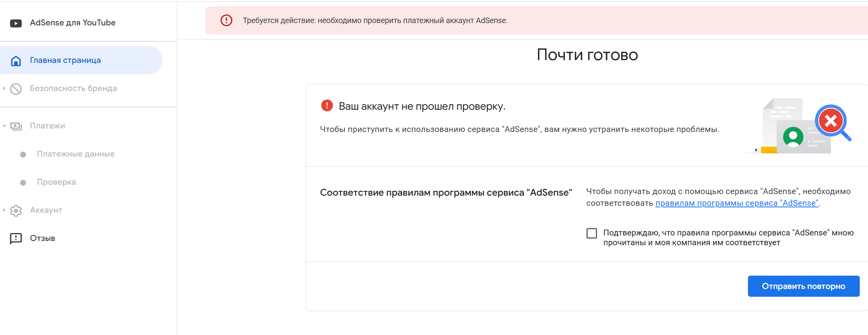The height and width of the screenshot is (335, 868).
Task: Click the Почти готово heading
Action: click(x=587, y=55)
